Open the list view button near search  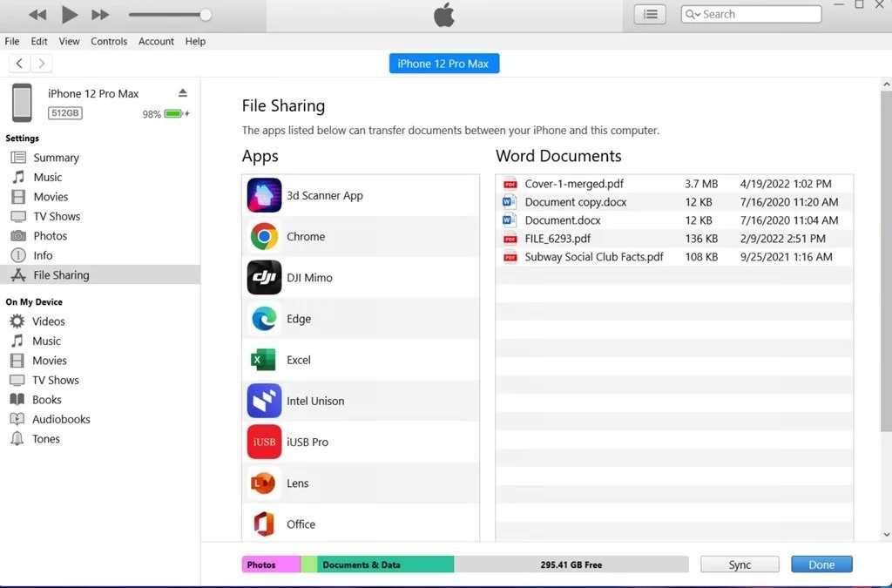click(650, 14)
